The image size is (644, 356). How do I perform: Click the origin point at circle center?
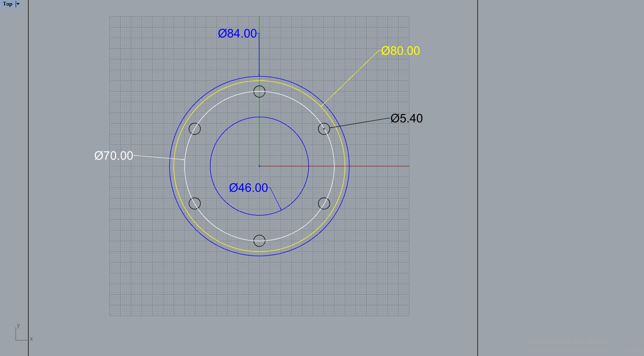pos(260,166)
